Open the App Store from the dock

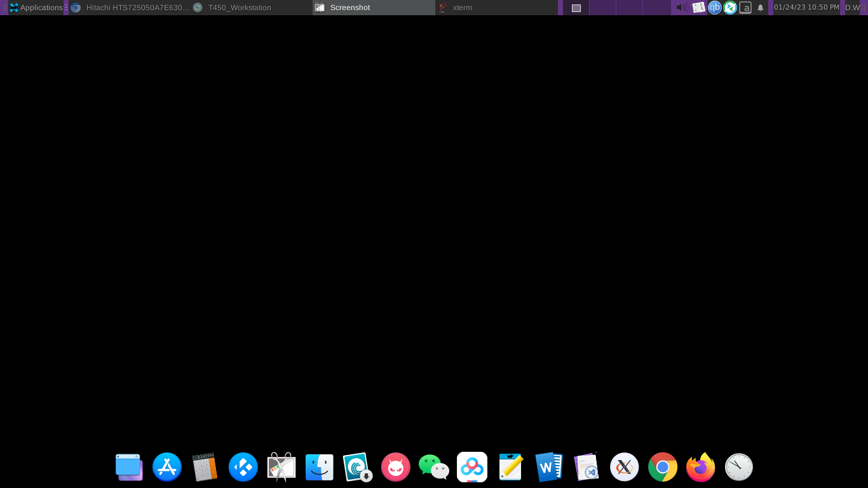(x=167, y=467)
